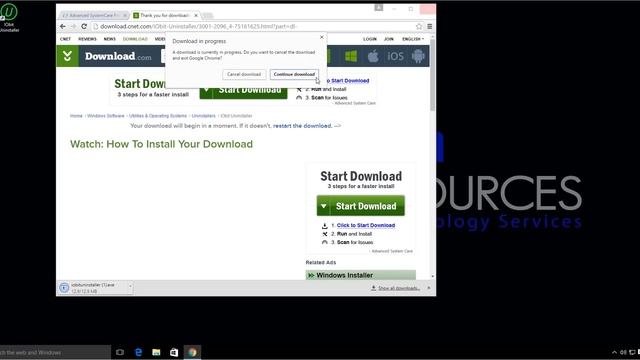The image size is (640, 360).
Task: Click the taskbar search box
Action: [x=55, y=352]
